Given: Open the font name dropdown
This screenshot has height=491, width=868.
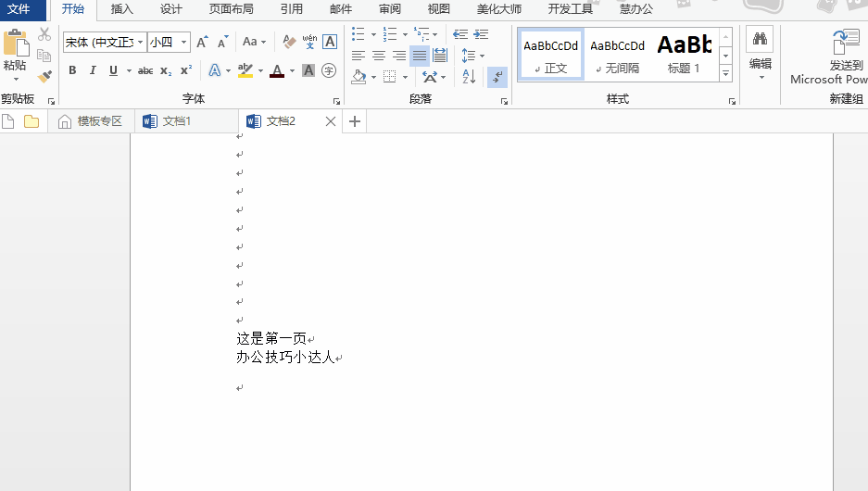Looking at the screenshot, I should tap(141, 42).
